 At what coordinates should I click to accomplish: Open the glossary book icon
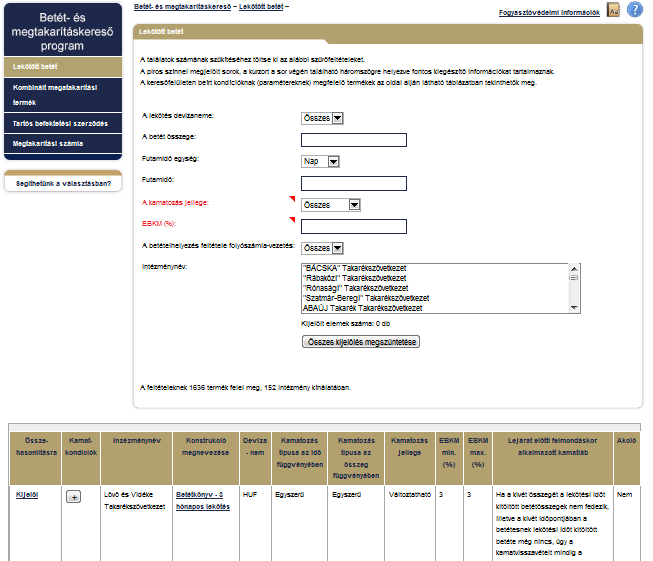613,10
